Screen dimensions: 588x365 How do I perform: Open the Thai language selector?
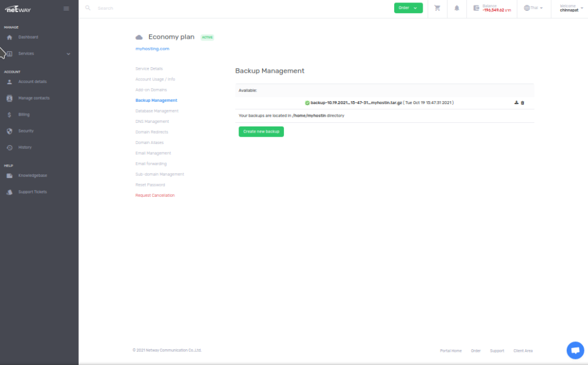pyautogui.click(x=533, y=8)
